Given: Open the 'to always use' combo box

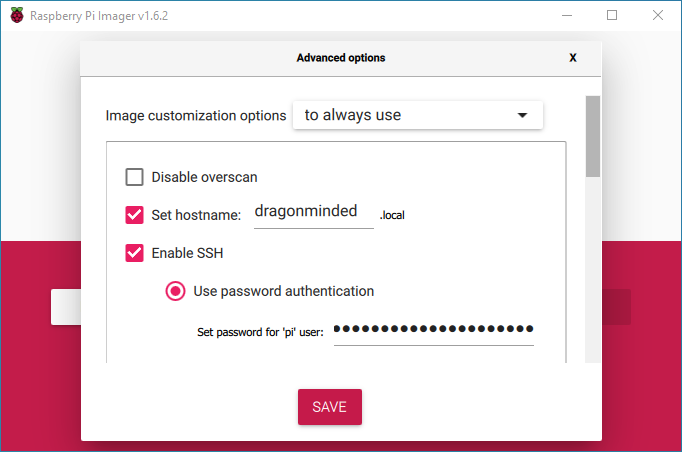Looking at the screenshot, I should [x=418, y=115].
